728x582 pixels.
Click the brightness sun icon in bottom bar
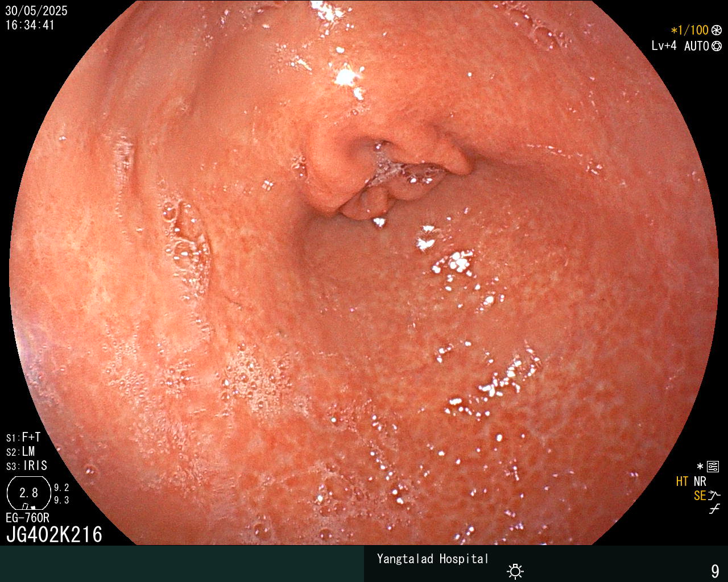coord(515,571)
